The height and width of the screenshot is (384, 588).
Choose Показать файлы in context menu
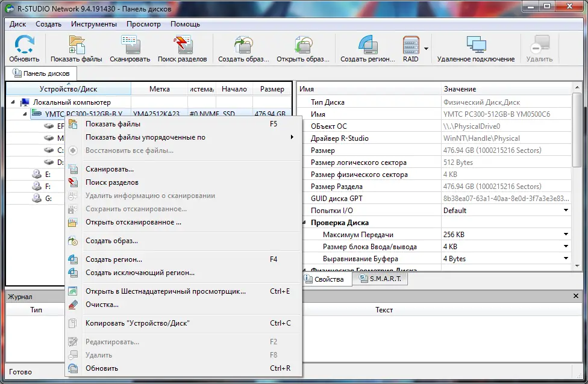tap(183, 124)
